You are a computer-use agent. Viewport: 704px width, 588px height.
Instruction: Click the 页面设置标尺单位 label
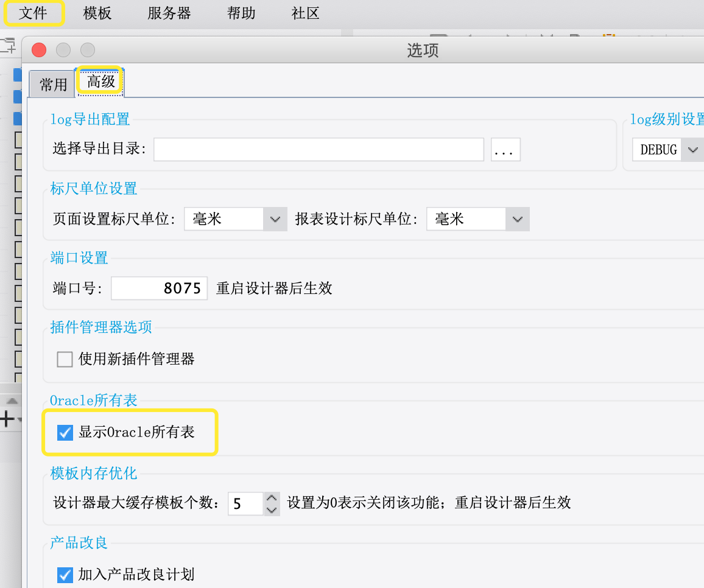coord(114,219)
